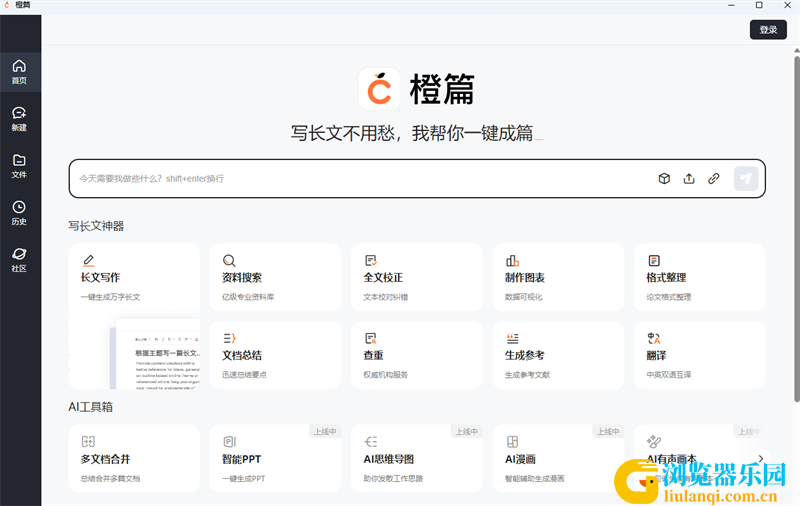Screen dimensions: 800x506
Task: Click the link attachment icon in input box
Action: (x=713, y=179)
